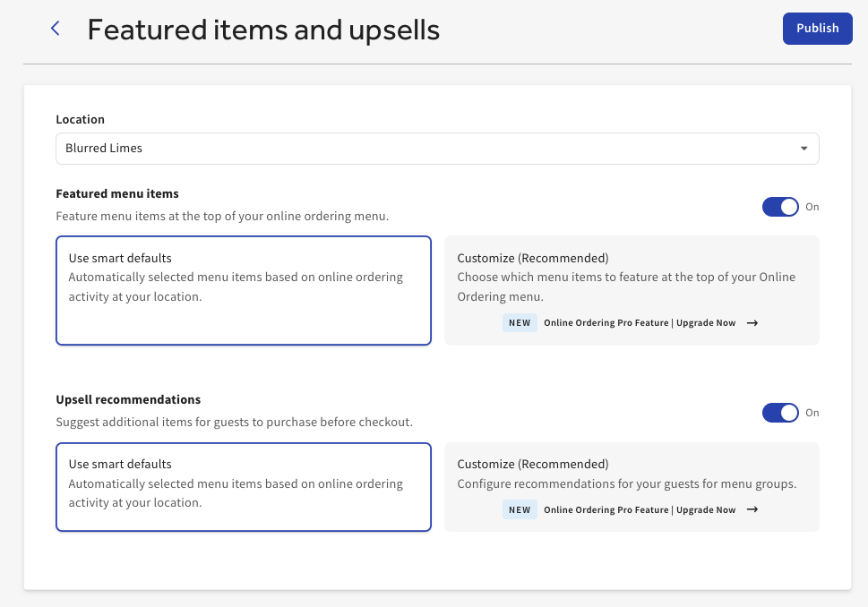Image resolution: width=868 pixels, height=607 pixels.
Task: Select Use smart defaults for Upsell recommendations
Action: 243,487
